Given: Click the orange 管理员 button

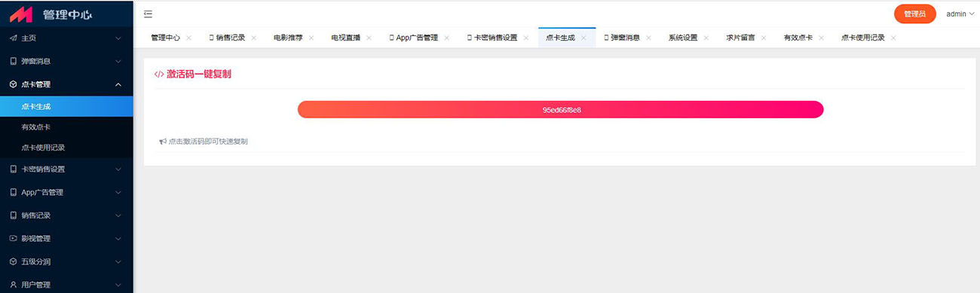Looking at the screenshot, I should coord(915,14).
